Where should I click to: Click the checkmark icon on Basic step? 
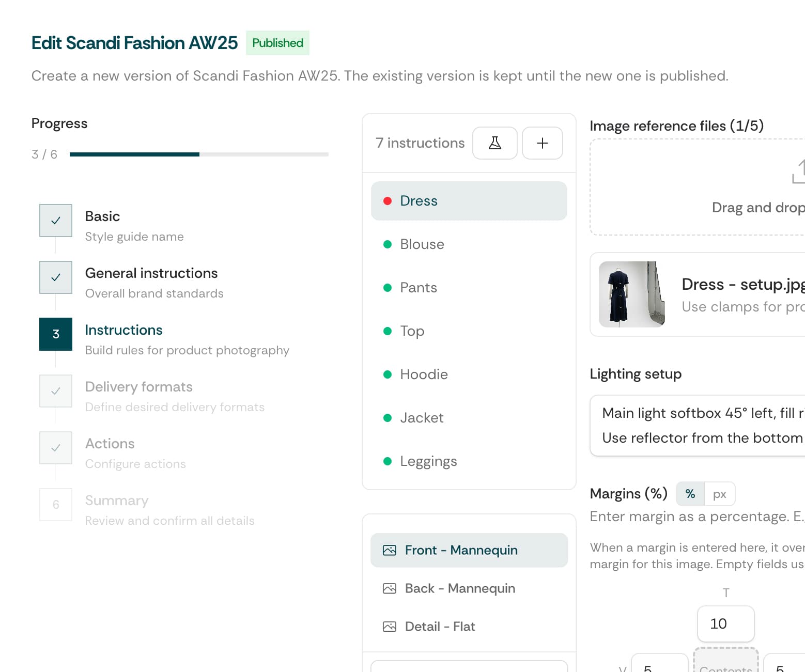[x=55, y=221]
